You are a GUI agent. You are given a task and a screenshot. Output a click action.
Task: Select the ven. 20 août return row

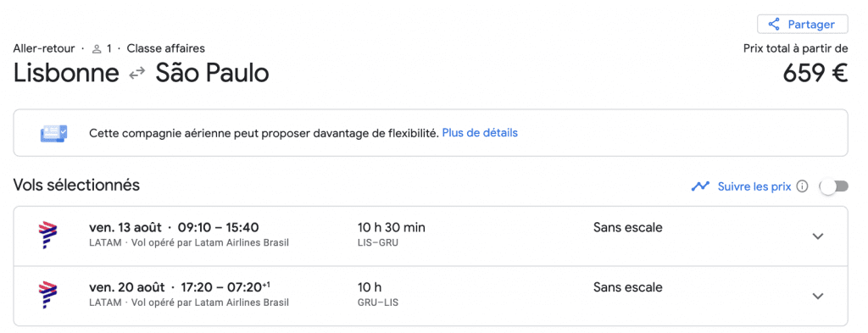431,296
